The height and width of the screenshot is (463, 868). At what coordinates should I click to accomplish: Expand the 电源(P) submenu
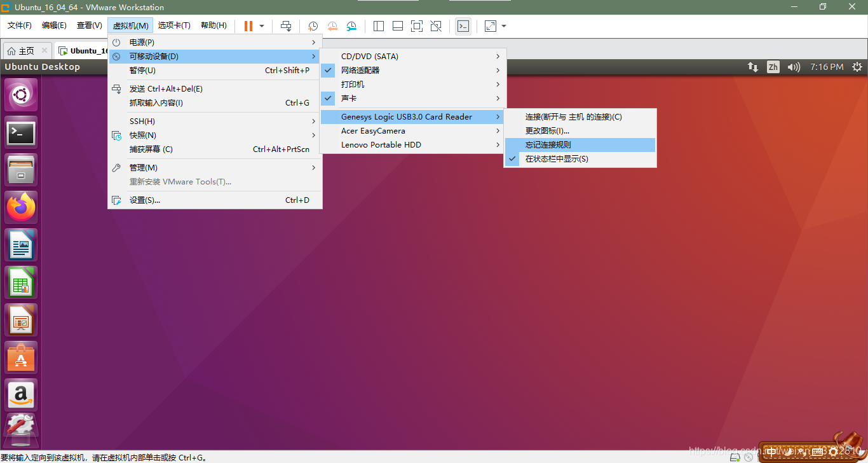(215, 42)
